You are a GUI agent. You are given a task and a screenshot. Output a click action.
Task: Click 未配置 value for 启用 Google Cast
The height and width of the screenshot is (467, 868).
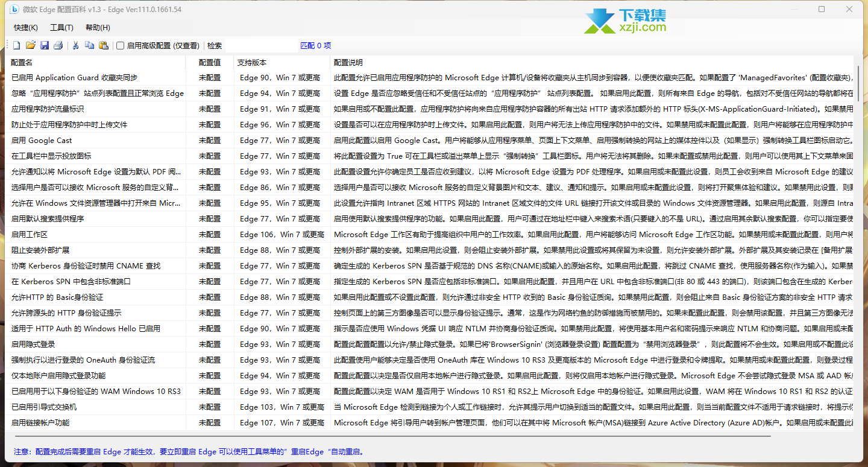pyautogui.click(x=210, y=140)
